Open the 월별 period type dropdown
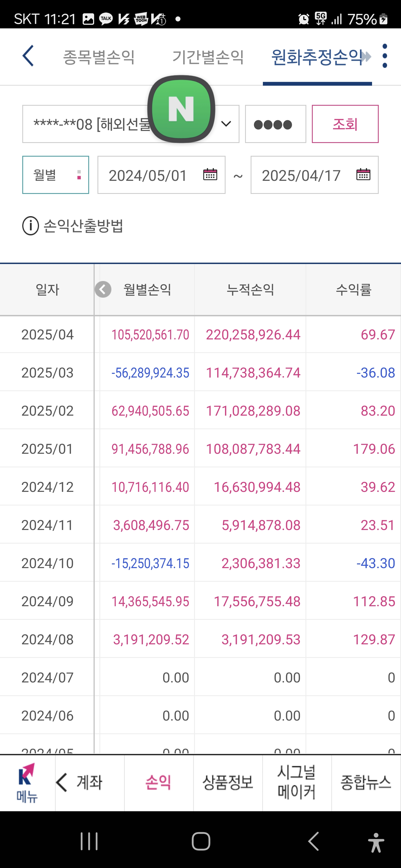Viewport: 401px width, 868px height. (x=56, y=175)
